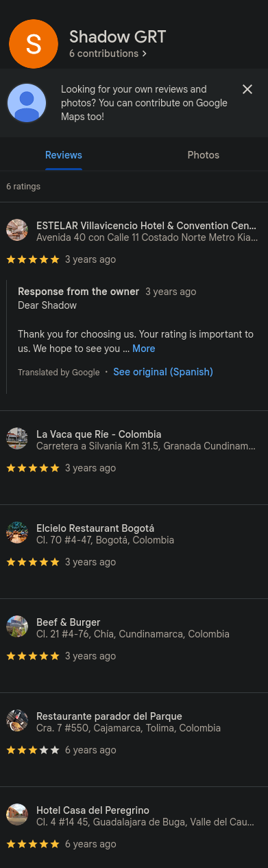This screenshot has height=868, width=268.
Task: Expand owner response with More link
Action: coord(144,349)
